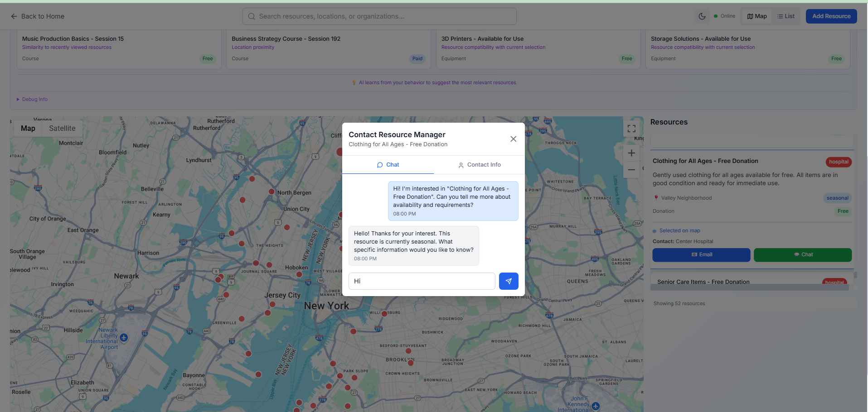Screen dimensions: 868x412
Task: Open Storage Solutions Available for Use card
Action: tap(748, 49)
